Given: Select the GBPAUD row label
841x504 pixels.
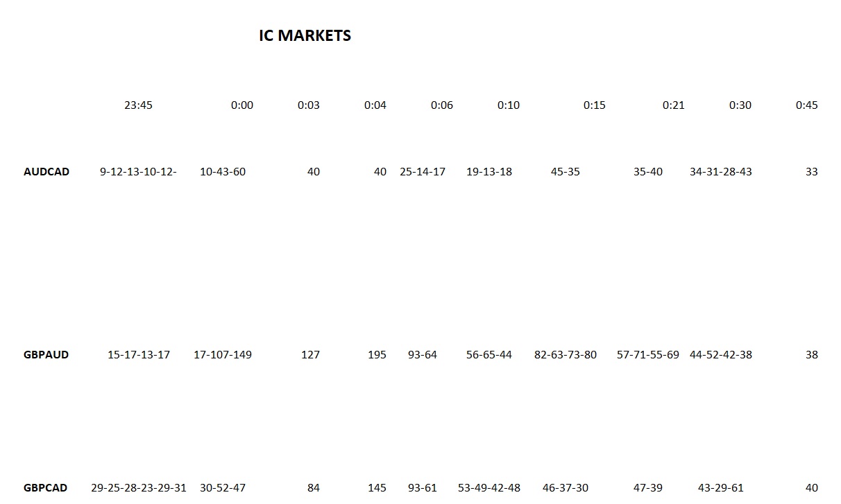Looking at the screenshot, I should pos(46,355).
